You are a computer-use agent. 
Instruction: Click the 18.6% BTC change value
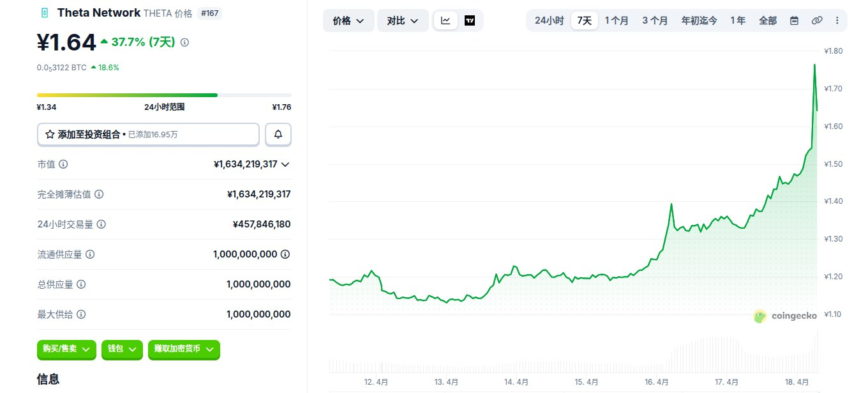[x=108, y=67]
